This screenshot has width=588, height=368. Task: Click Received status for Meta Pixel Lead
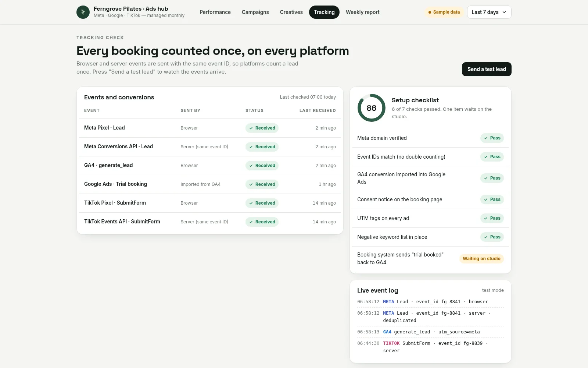[262, 128]
